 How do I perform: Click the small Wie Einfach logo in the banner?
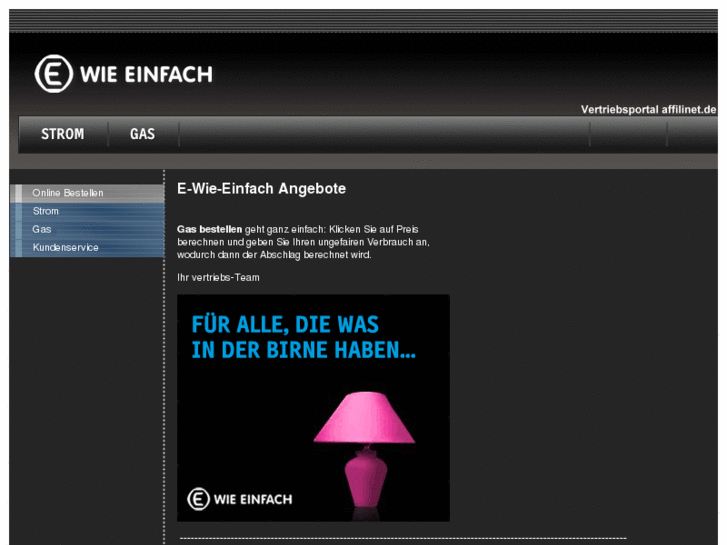(x=240, y=499)
